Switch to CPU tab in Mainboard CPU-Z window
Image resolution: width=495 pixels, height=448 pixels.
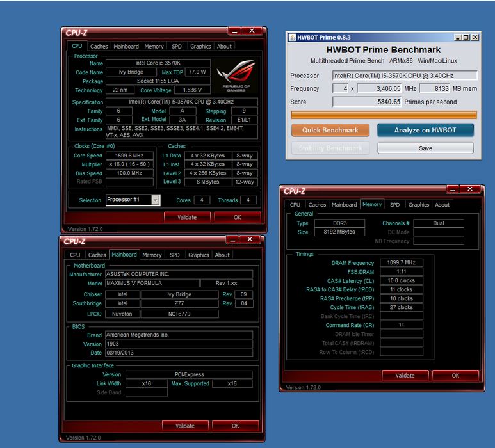click(75, 255)
